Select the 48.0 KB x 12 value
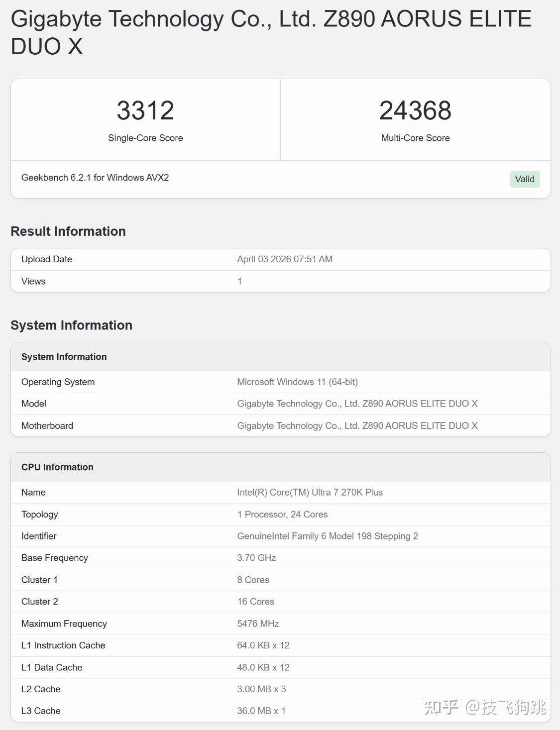This screenshot has height=730, width=560. [263, 667]
